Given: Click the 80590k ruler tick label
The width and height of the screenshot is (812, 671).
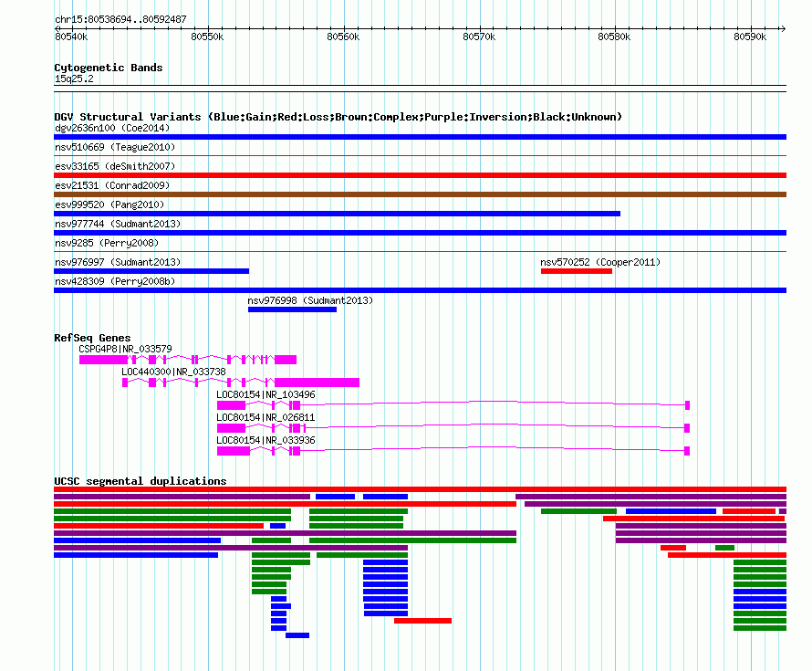Looking at the screenshot, I should [x=750, y=37].
